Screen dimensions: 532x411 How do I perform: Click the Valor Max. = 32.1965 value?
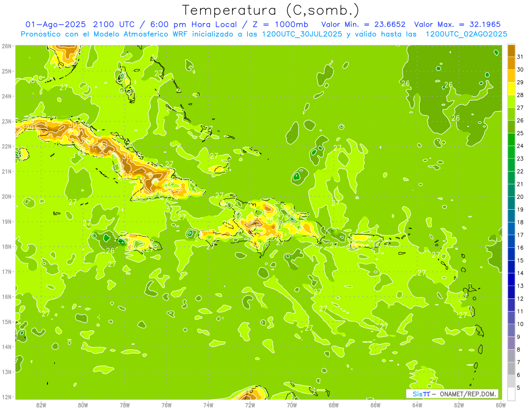[457, 24]
